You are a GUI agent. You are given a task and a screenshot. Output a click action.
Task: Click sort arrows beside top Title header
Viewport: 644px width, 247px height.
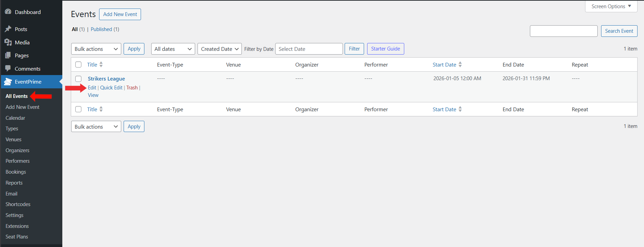pyautogui.click(x=101, y=64)
